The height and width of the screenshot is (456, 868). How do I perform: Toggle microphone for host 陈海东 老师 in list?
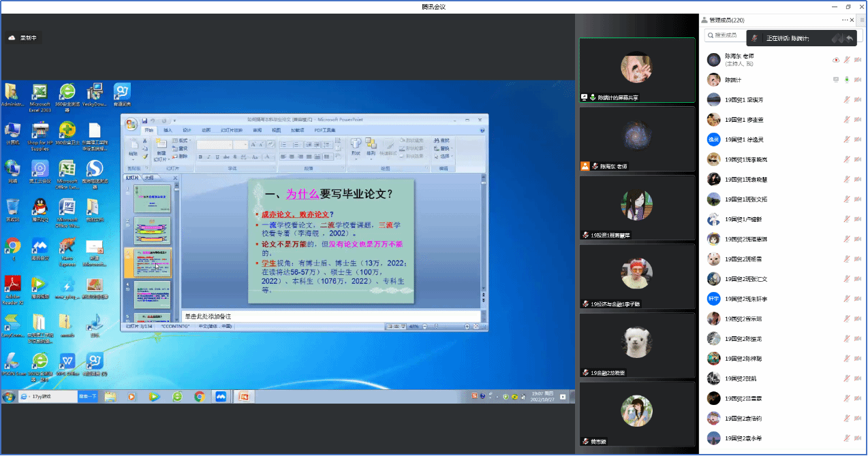pyautogui.click(x=847, y=60)
